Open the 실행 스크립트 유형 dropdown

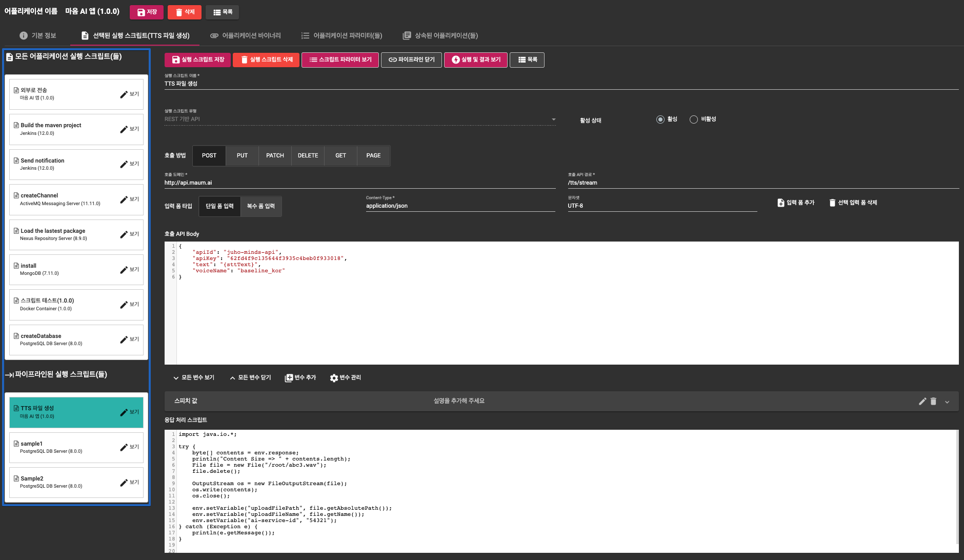[360, 119]
